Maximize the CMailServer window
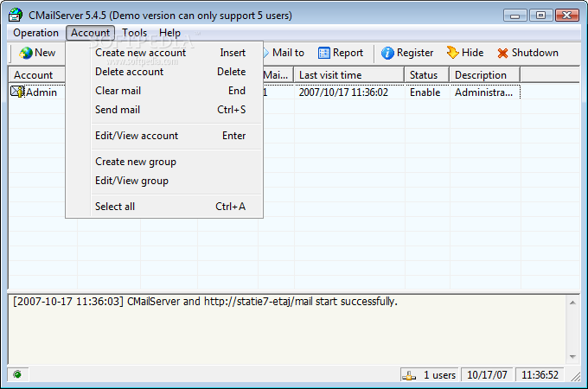This screenshot has height=389, width=588. click(x=540, y=16)
